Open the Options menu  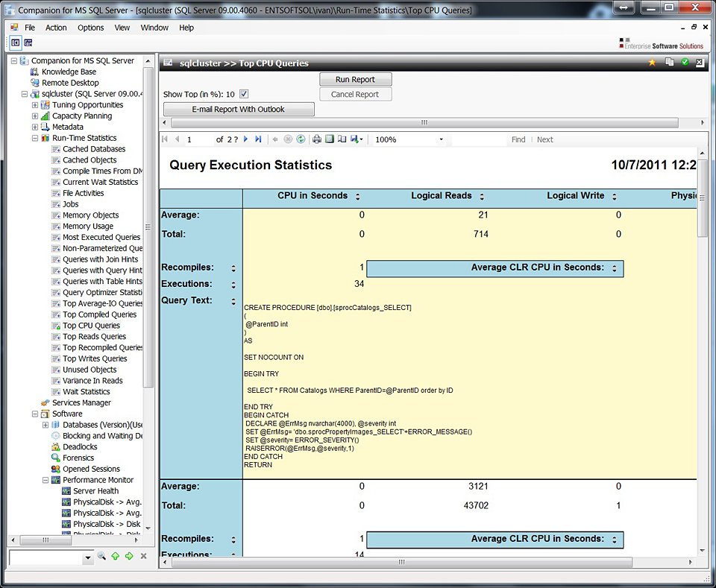coord(90,28)
